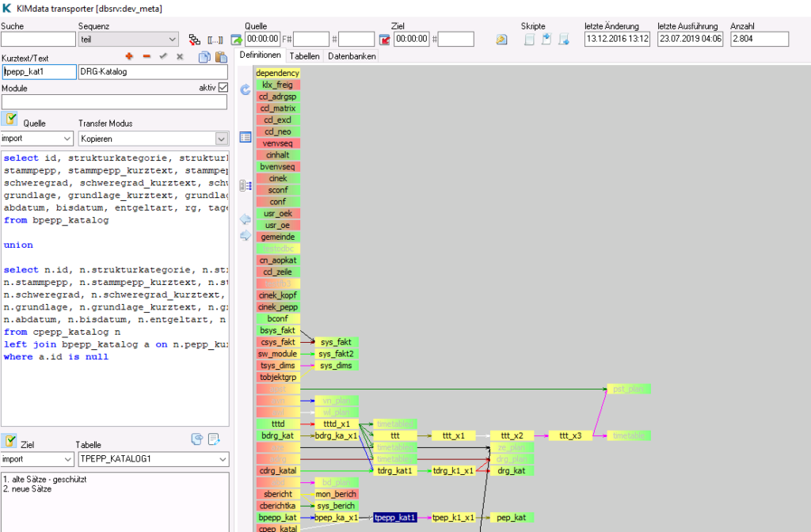Click the copy definition icon

[x=205, y=57]
